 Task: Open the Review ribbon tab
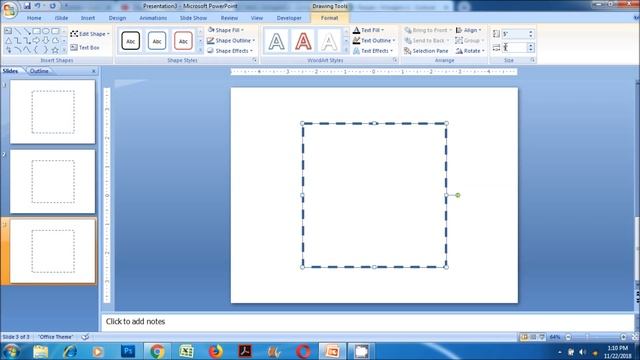229,18
